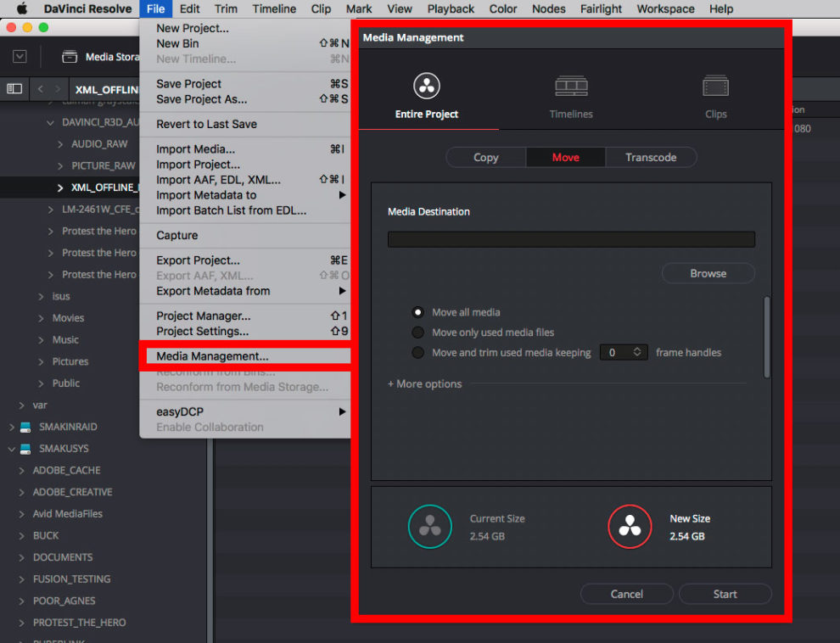Open the Export Metadata from submenu
The image size is (840, 643).
point(245,291)
